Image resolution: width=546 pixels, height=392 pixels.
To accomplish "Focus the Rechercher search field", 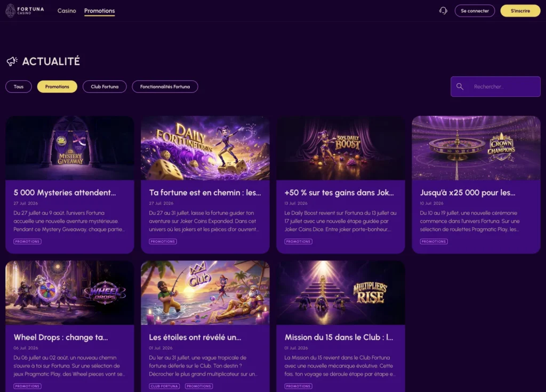I will tap(495, 87).
